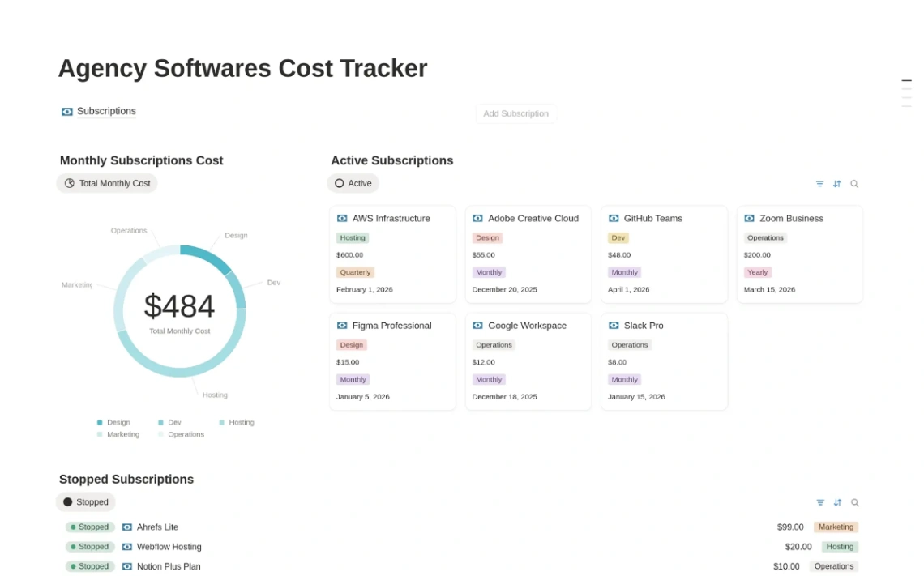
Task: Click the AWS Infrastructure card icon
Action: coord(342,219)
